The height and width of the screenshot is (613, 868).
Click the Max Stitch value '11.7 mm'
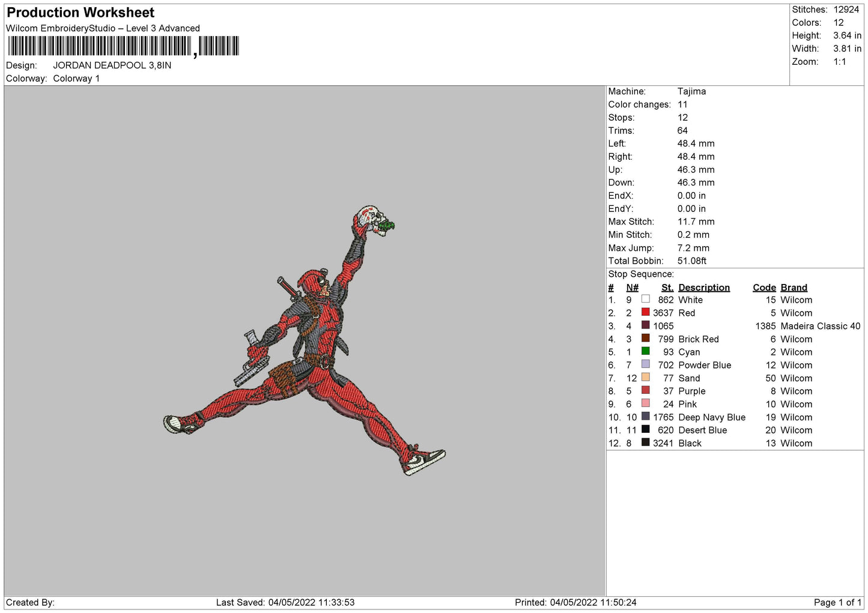696,222
